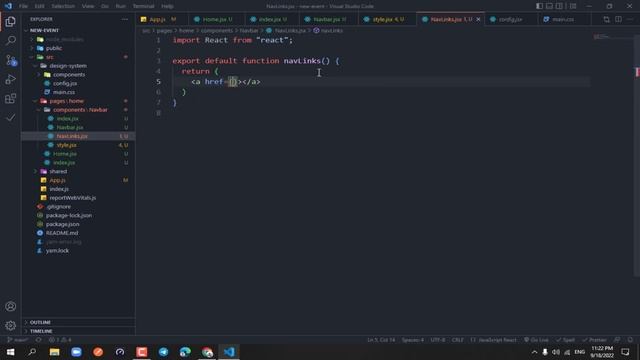Synchronize changes from status bar

coord(38,340)
